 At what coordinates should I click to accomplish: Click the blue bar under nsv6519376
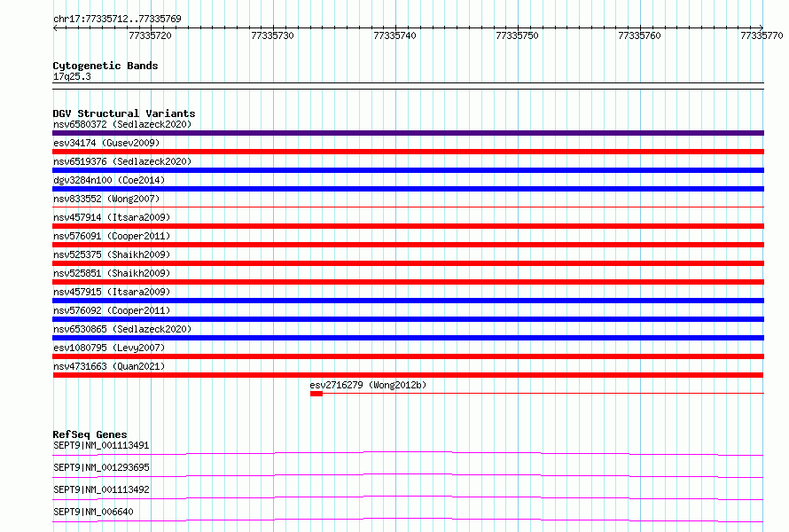point(408,170)
